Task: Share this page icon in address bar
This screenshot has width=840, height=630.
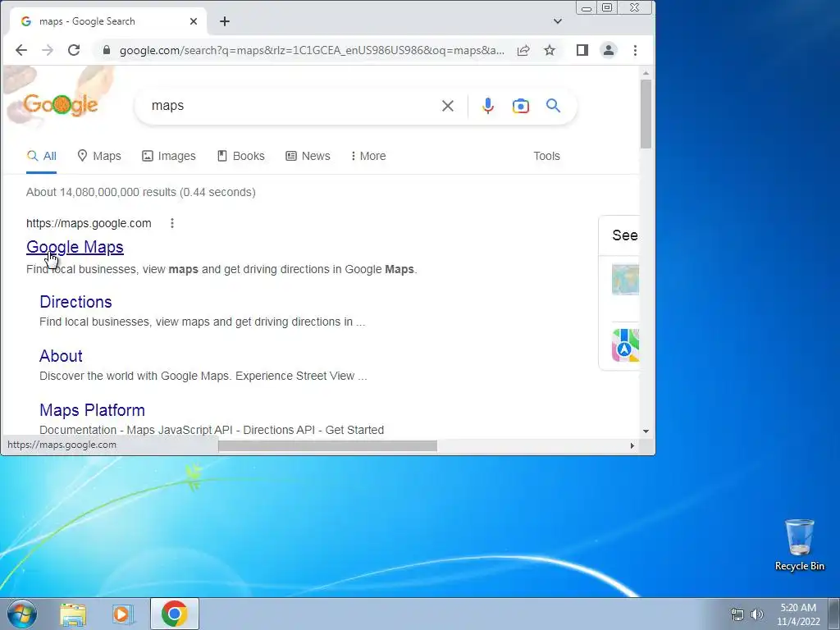Action: (x=523, y=50)
